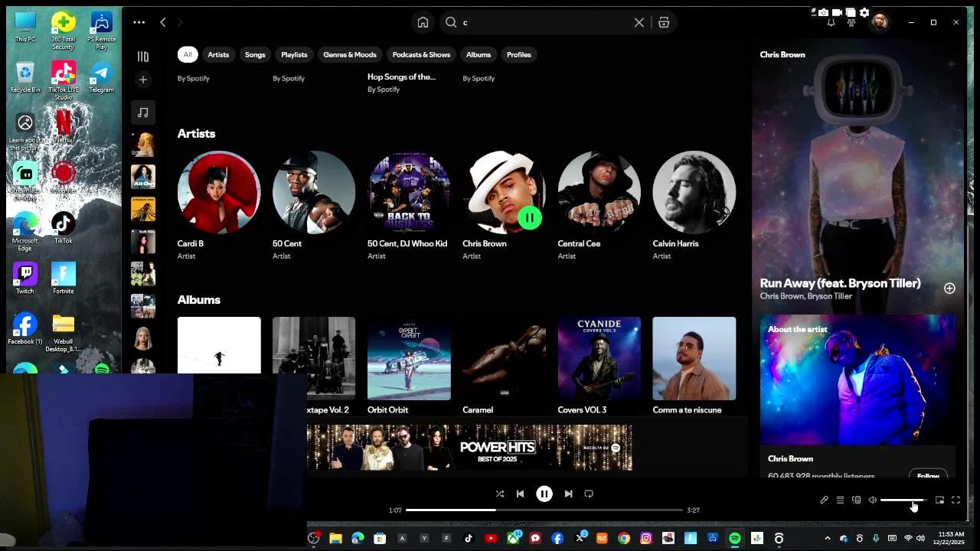Open the miniplayer icon
Image resolution: width=980 pixels, height=551 pixels.
click(x=939, y=500)
